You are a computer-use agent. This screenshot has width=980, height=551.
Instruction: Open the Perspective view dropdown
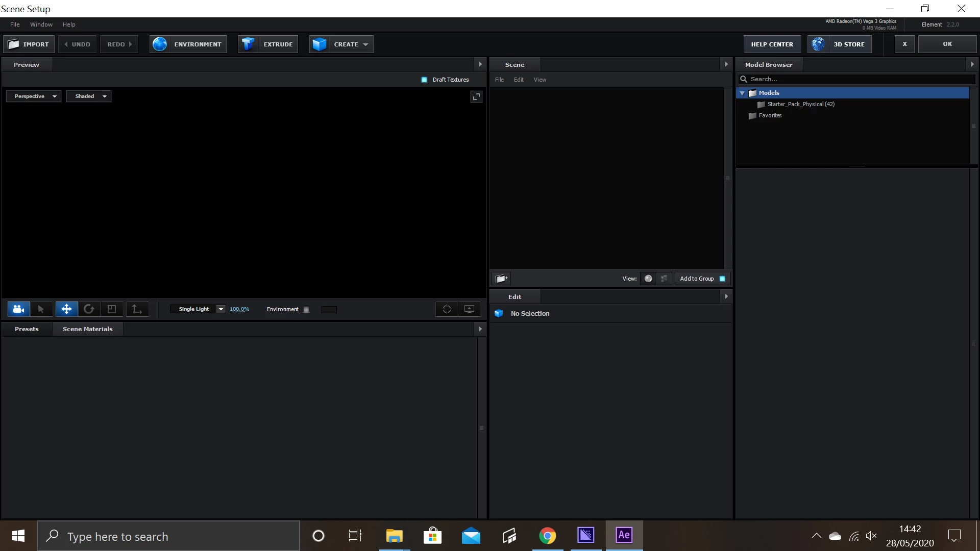[x=34, y=96]
